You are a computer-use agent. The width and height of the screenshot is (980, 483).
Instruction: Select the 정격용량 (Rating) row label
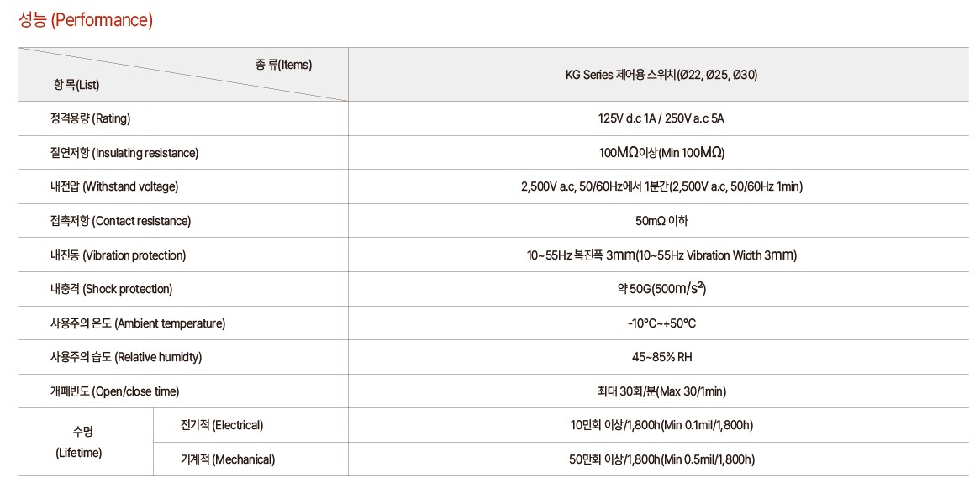click(91, 118)
